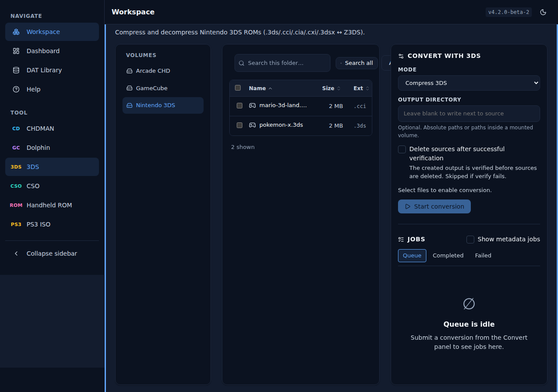This screenshot has width=558, height=392.
Task: Check the mario-3d-land file checkbox
Action: click(239, 105)
